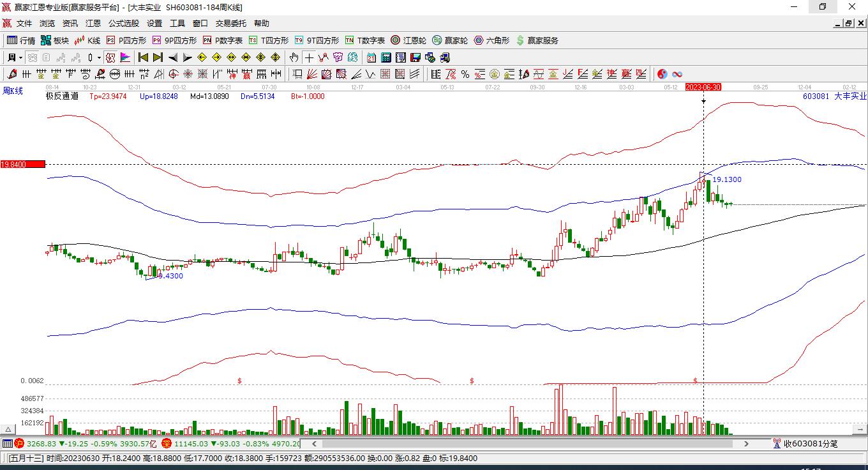Click the Shanghai index 3268.83 ticker
This screenshot has height=470, width=868.
pyautogui.click(x=42, y=444)
